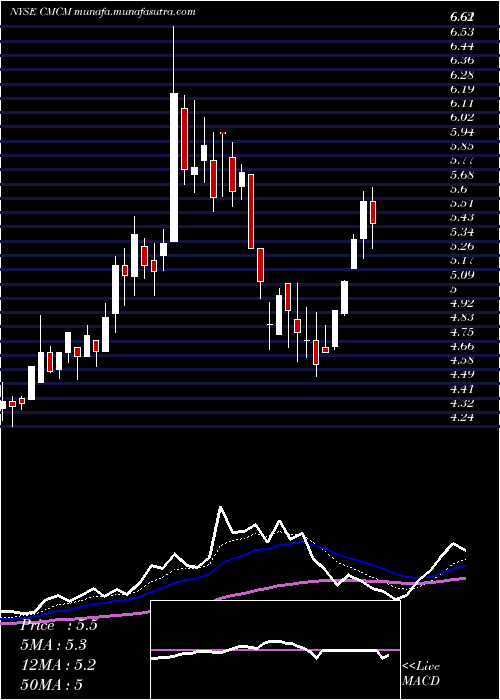Select the 4.49 price axis label
The height and width of the screenshot is (700, 500).
point(462,375)
